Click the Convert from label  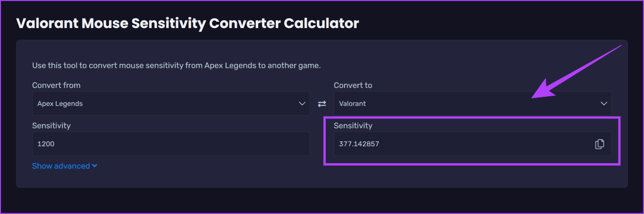pyautogui.click(x=56, y=85)
